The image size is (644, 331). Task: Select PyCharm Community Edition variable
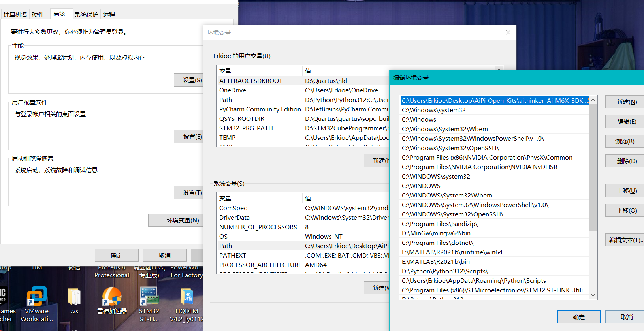coord(303,109)
